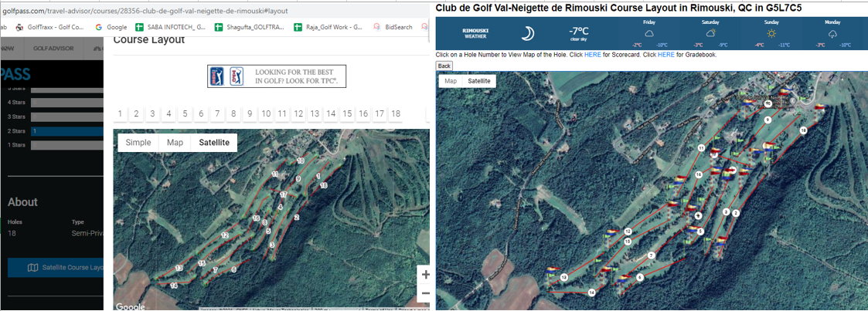This screenshot has width=868, height=311.
Task: Select hole 15 button in hole number row
Action: click(346, 113)
